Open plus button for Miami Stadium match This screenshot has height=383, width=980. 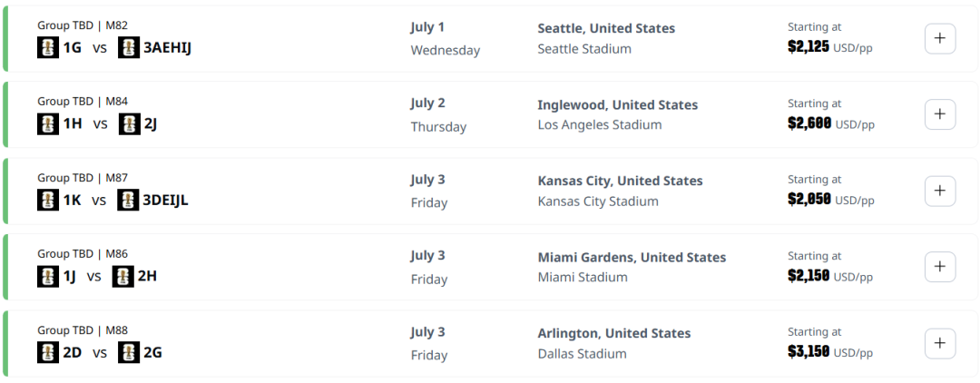(939, 268)
